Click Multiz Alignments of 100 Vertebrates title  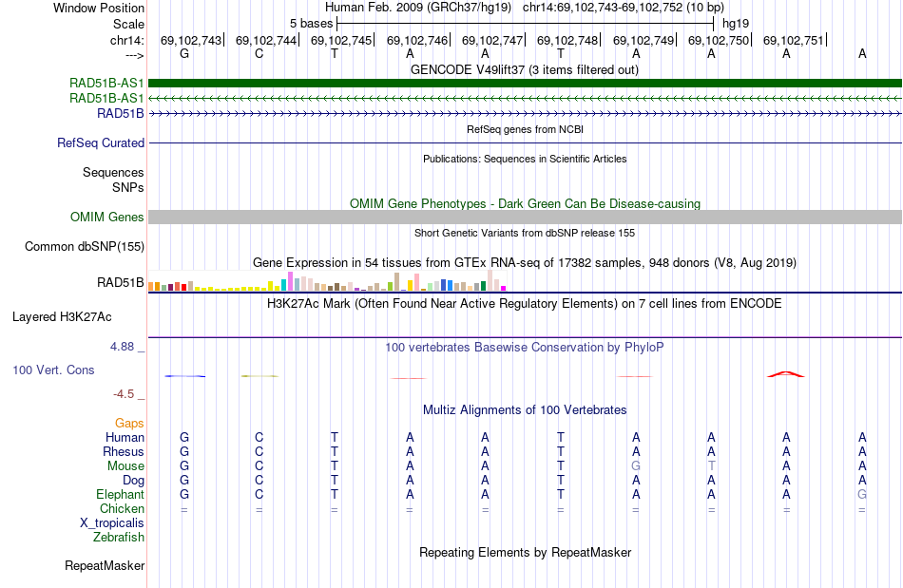point(525,410)
